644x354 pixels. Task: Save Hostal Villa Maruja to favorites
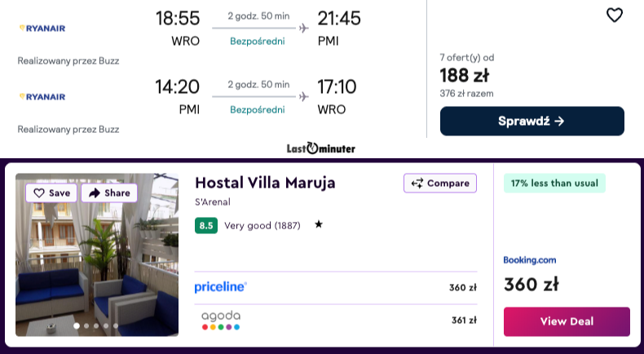click(51, 193)
